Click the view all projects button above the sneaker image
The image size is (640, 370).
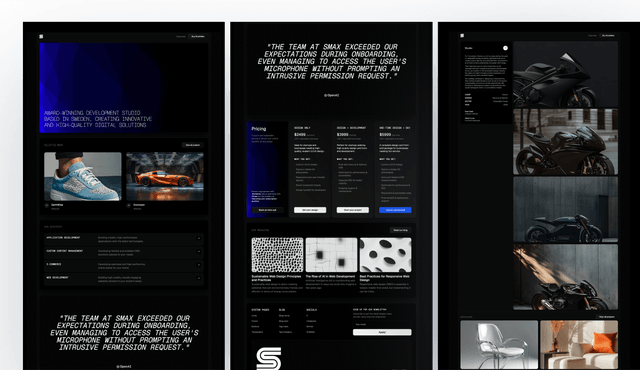pyautogui.click(x=193, y=145)
